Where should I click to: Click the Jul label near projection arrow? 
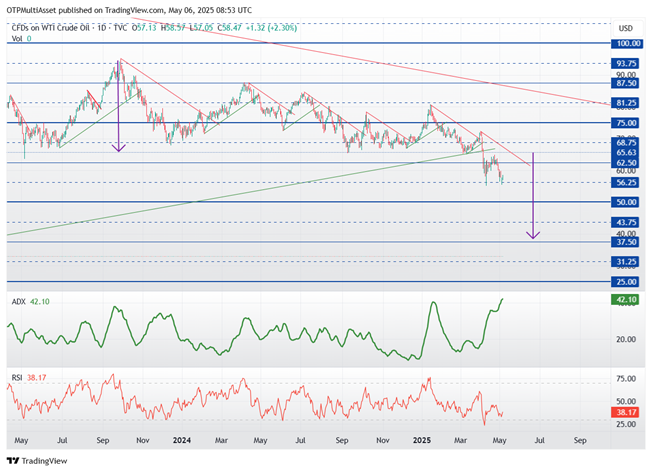(x=539, y=440)
